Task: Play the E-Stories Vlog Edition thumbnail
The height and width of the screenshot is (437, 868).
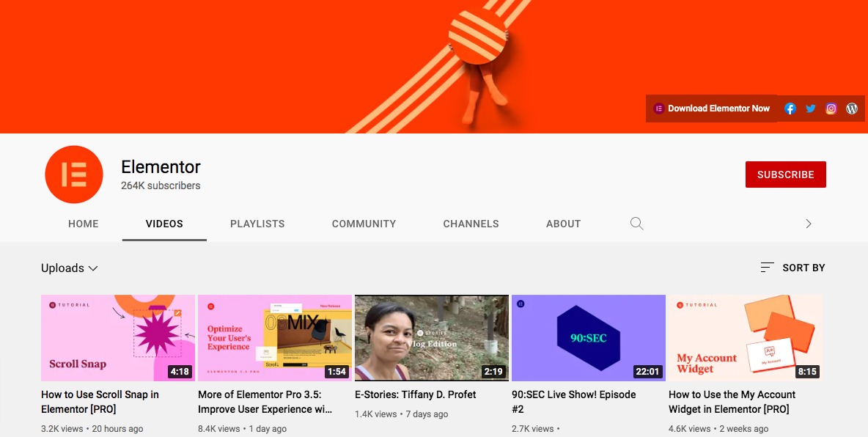Action: tap(432, 338)
